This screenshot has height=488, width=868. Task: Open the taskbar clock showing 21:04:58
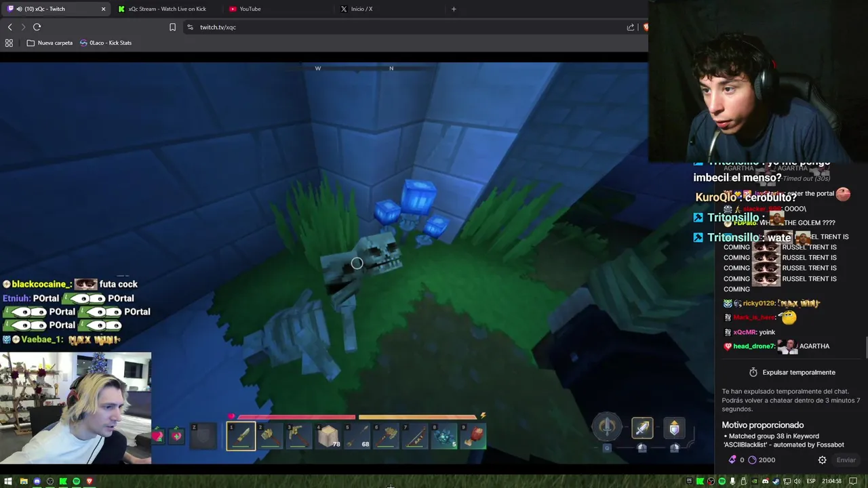point(831,481)
